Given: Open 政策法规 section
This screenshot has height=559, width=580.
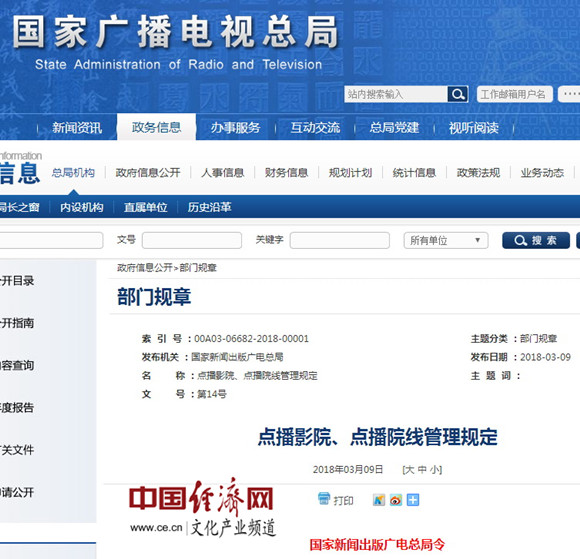Looking at the screenshot, I should tap(478, 173).
